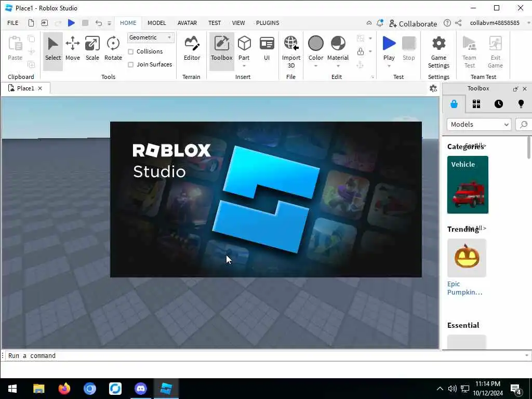Image resolution: width=532 pixels, height=399 pixels.
Task: Switch to the PLUGINS tab
Action: point(268,23)
